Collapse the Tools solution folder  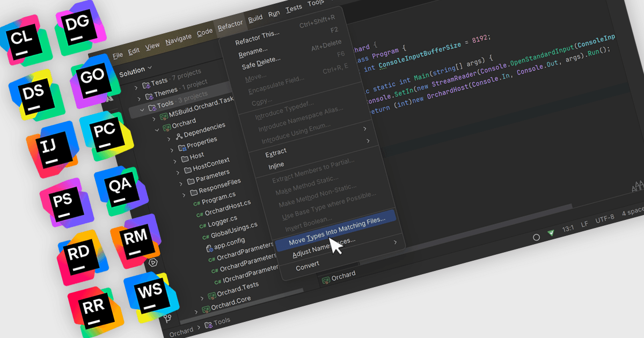(142, 109)
